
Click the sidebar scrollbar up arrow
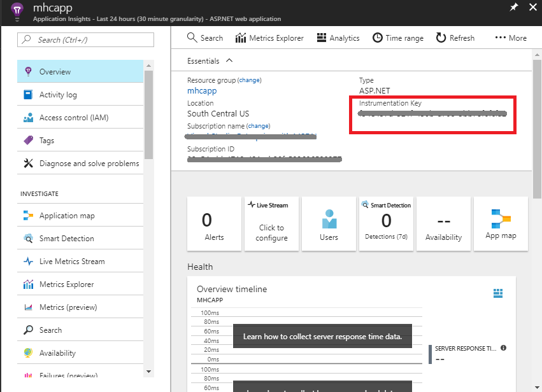click(148, 66)
